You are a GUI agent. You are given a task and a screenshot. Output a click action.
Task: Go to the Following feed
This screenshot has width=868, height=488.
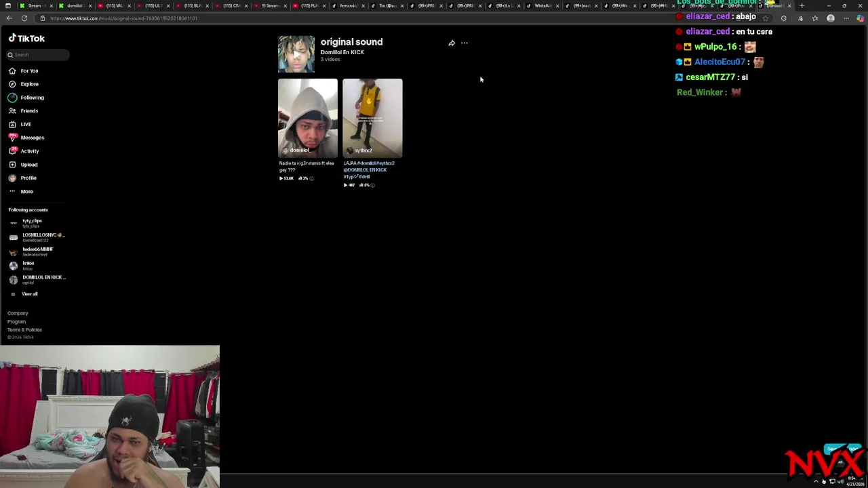click(26, 98)
